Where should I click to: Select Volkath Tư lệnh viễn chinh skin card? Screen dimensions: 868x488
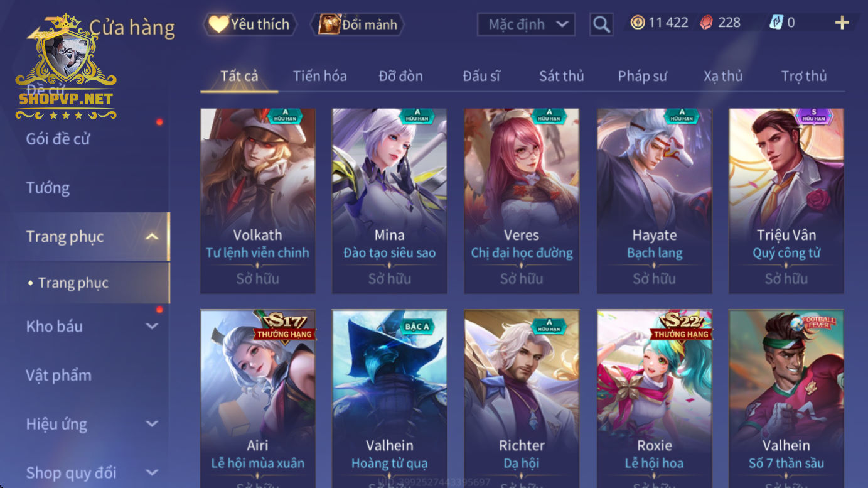[x=258, y=201]
